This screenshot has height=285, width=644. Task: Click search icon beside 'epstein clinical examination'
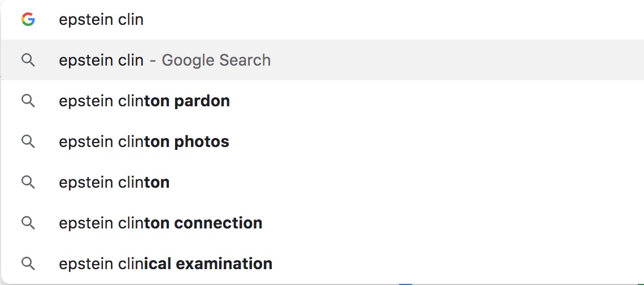point(28,264)
